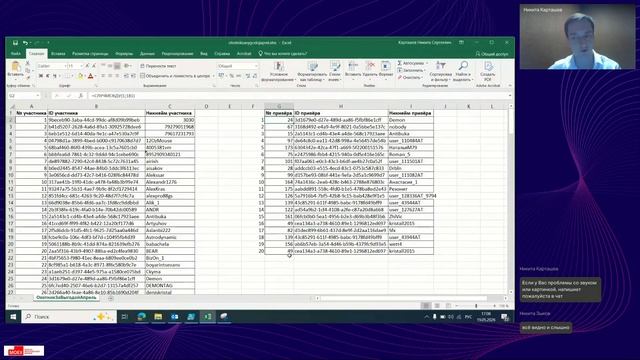Open Find & Select (Найти и выделить)

(463, 71)
